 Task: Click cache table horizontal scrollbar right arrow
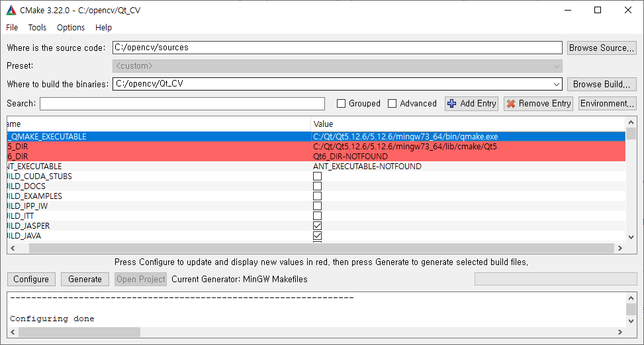point(620,249)
